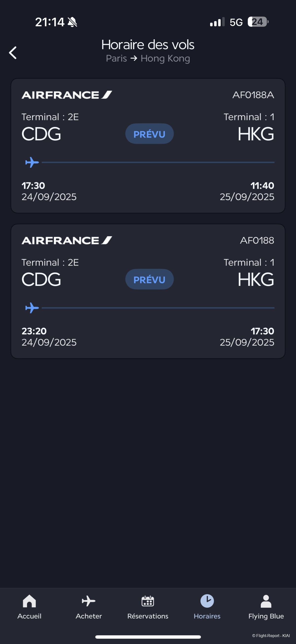The image size is (296, 644).
Task: Tap the muted bell icon in status bar
Action: [x=72, y=22]
